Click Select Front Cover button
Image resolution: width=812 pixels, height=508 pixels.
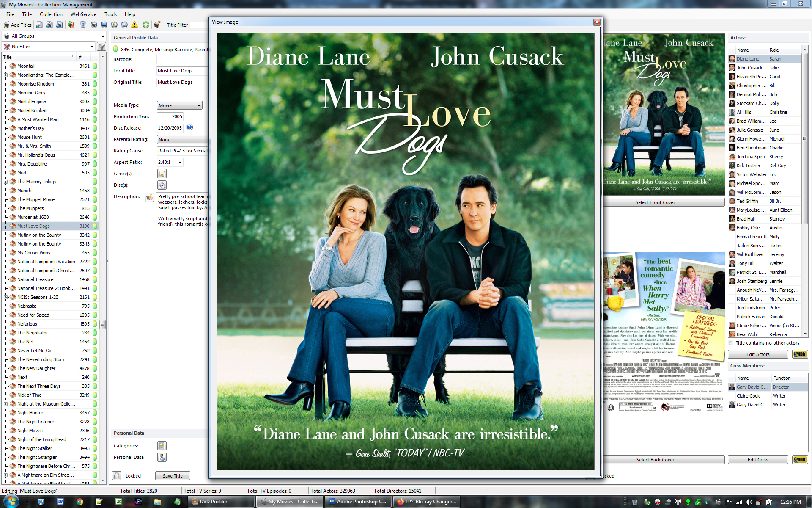(663, 202)
